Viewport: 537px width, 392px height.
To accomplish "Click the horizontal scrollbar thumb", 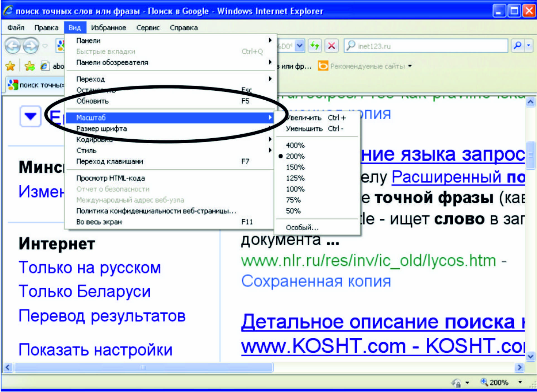I will (143, 367).
